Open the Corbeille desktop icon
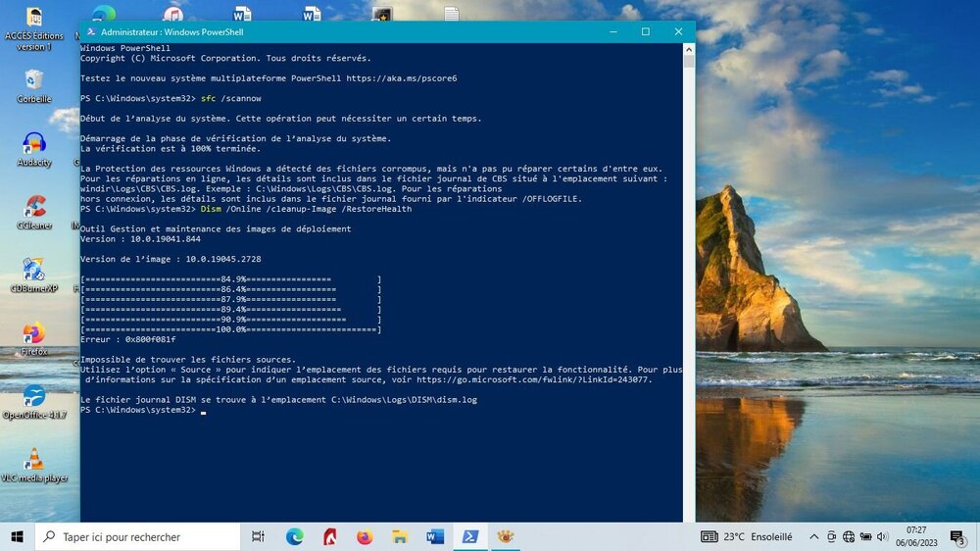This screenshot has width=980, height=551. tap(33, 80)
